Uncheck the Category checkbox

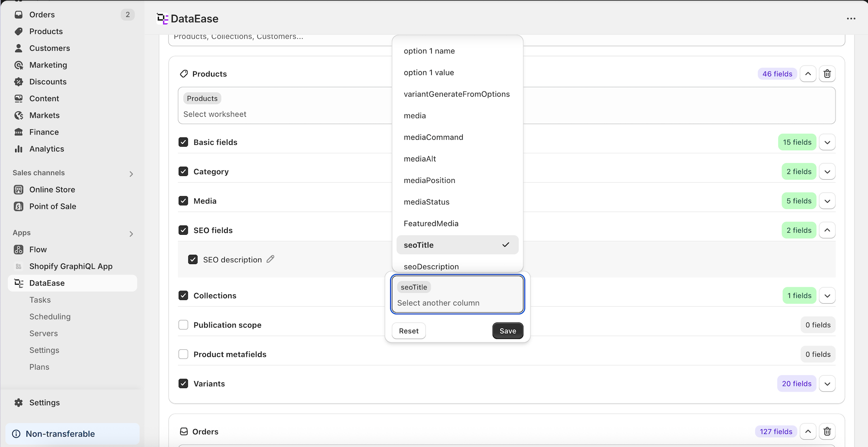pos(183,171)
